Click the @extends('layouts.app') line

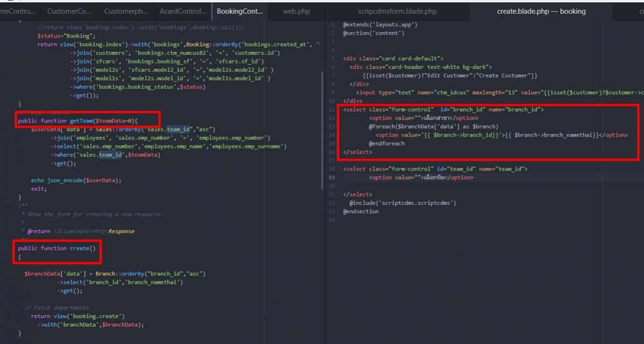380,25
